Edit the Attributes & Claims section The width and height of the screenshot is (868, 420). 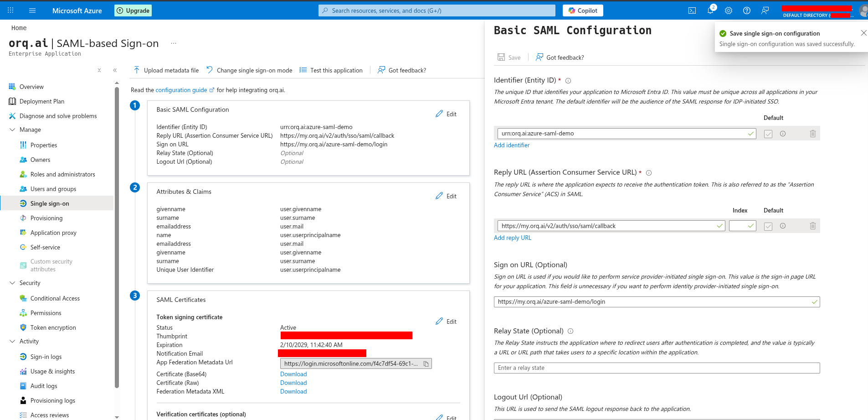(446, 196)
